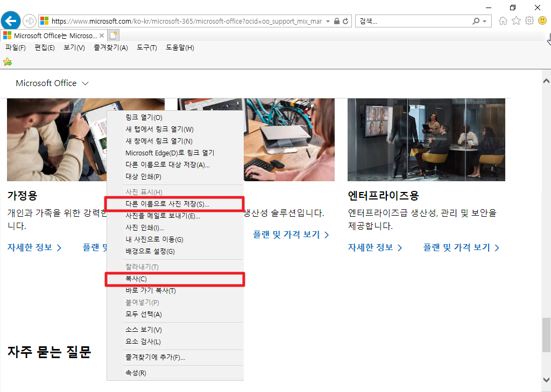The height and width of the screenshot is (392, 551).
Task: Click the woman typing at desk image
Action: pyautogui.click(x=289, y=140)
